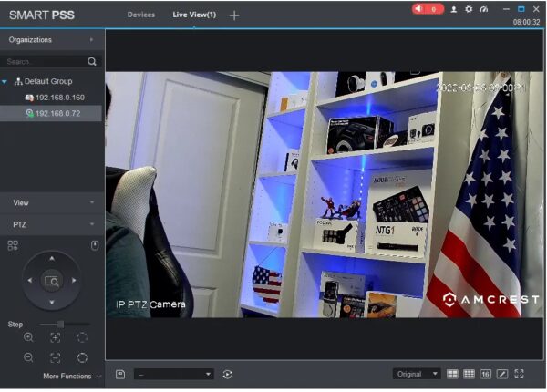Click the focus far (plus bracket) icon
Viewport: 547px width, 392px height.
(56, 337)
